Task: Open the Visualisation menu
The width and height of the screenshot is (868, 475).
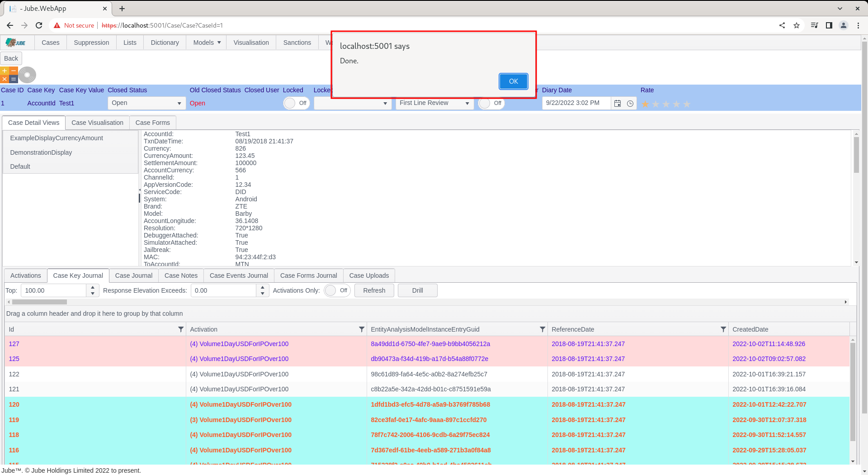Action: 251,43
